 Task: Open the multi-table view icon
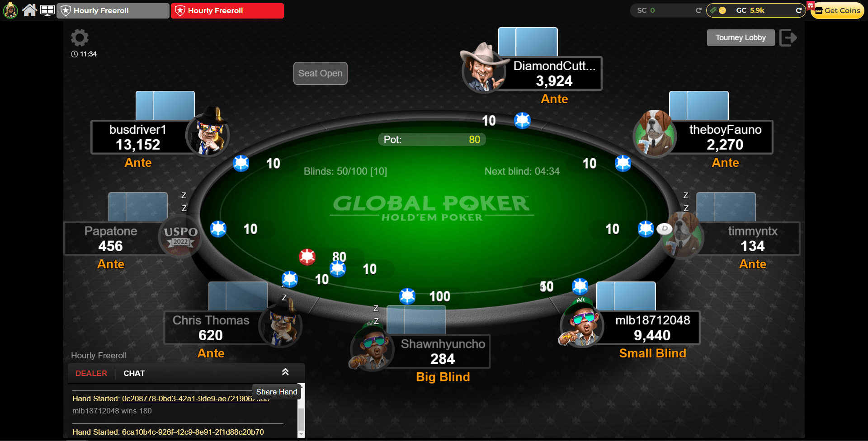tap(47, 10)
